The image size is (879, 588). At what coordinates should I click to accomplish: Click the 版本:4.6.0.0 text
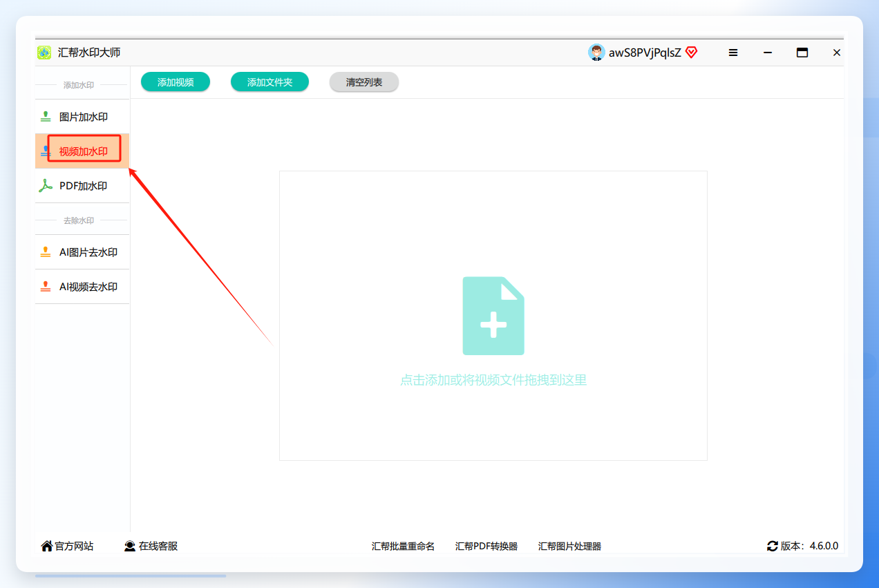tap(810, 546)
